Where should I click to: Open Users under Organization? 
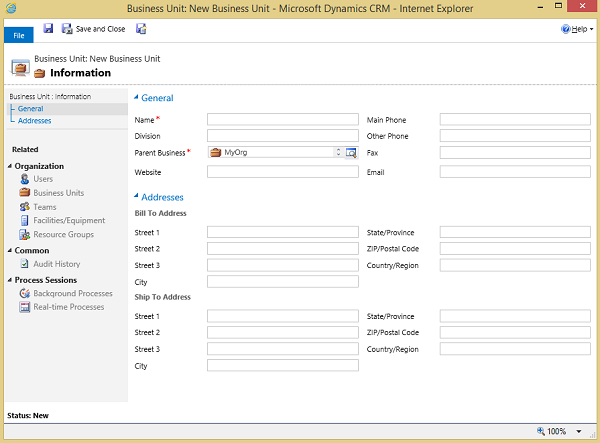43,179
